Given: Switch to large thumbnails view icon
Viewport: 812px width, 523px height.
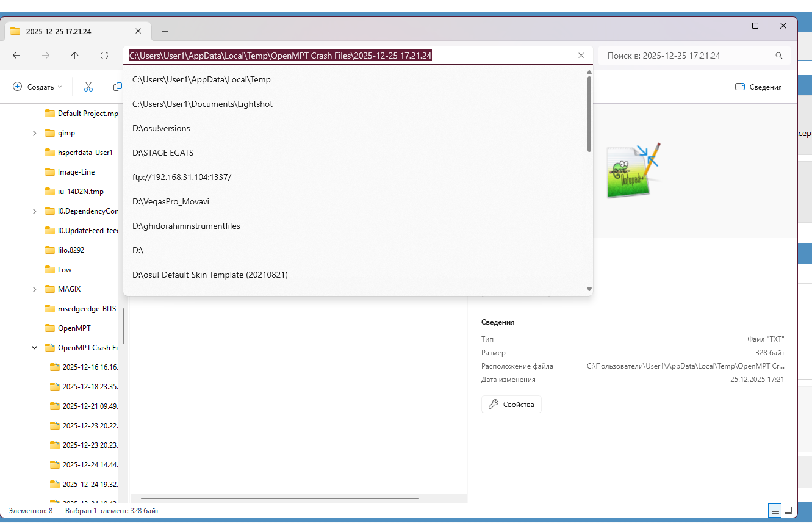Looking at the screenshot, I should click(x=788, y=510).
